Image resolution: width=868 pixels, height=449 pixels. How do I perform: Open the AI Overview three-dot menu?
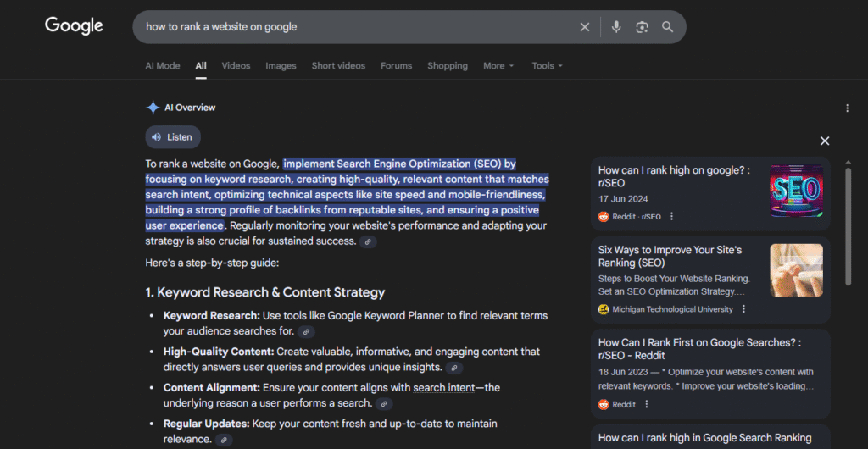(x=847, y=108)
